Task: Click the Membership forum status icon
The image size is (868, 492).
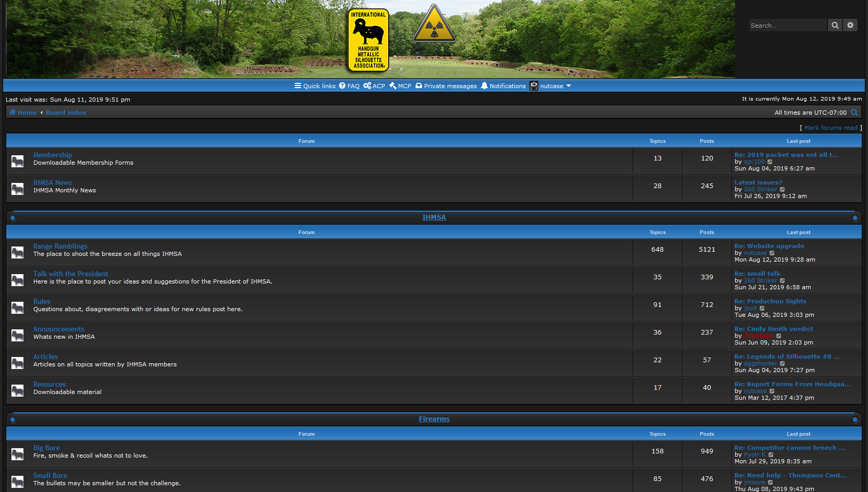Action: 18,161
